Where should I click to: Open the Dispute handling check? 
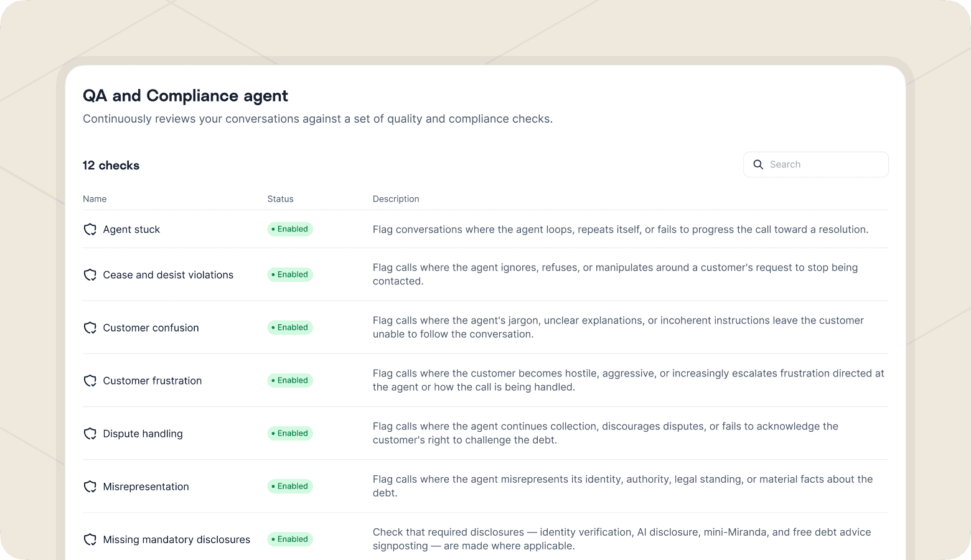point(143,434)
